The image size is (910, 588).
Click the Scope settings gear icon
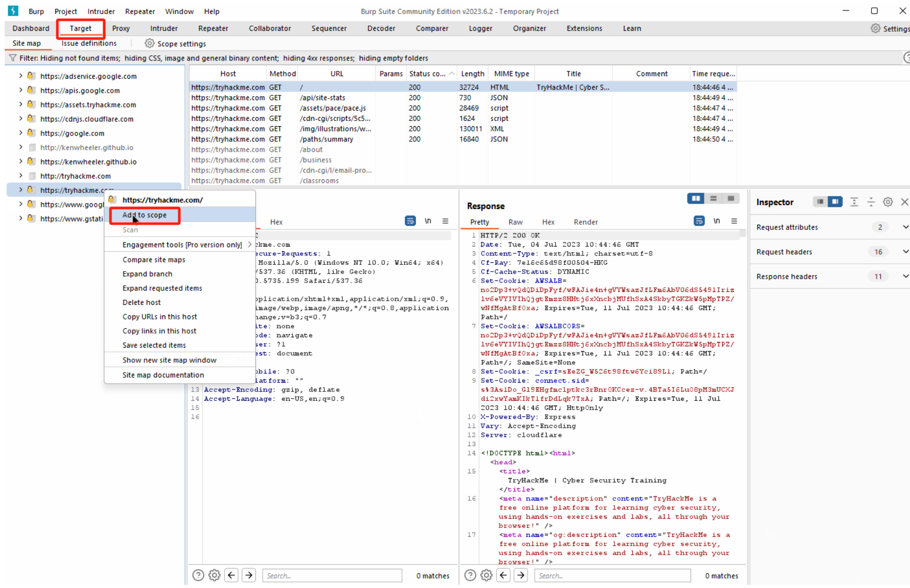click(150, 44)
